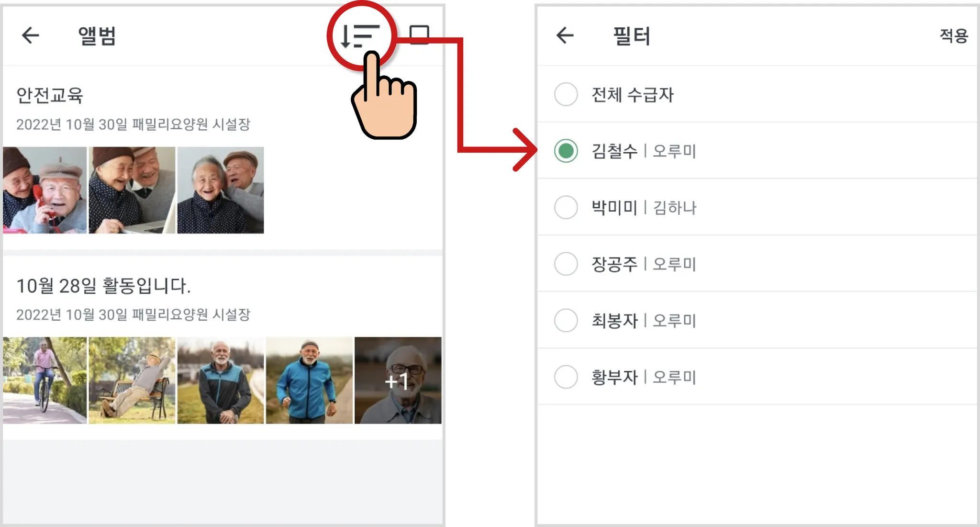980x527 pixels.
Task: Tap the sort/filter icon in album header
Action: tap(360, 36)
